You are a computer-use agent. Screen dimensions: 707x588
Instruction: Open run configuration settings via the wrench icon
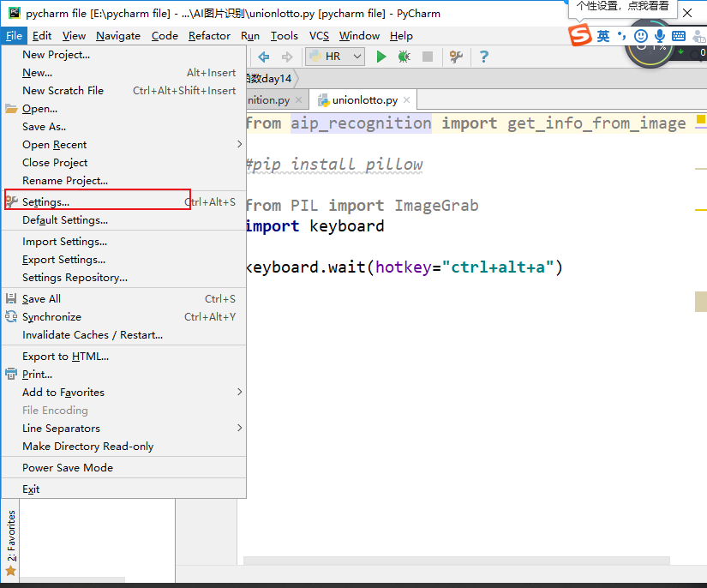457,57
